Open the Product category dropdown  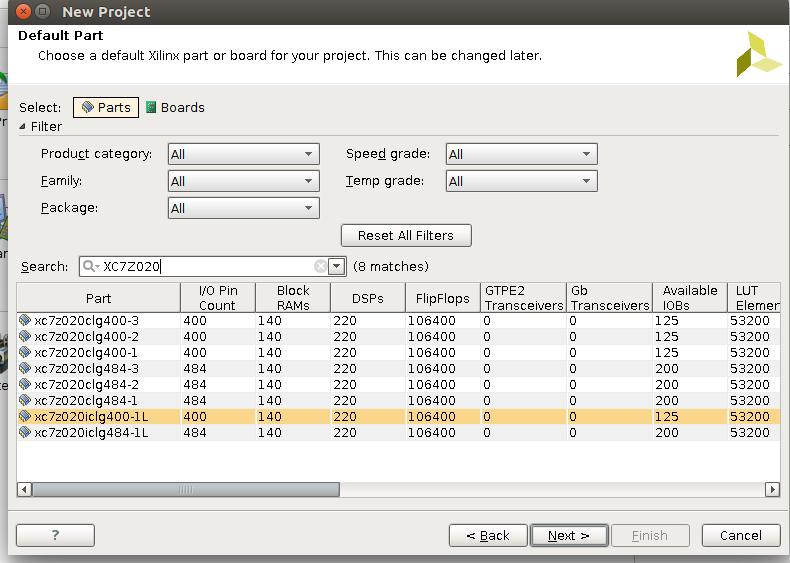243,154
